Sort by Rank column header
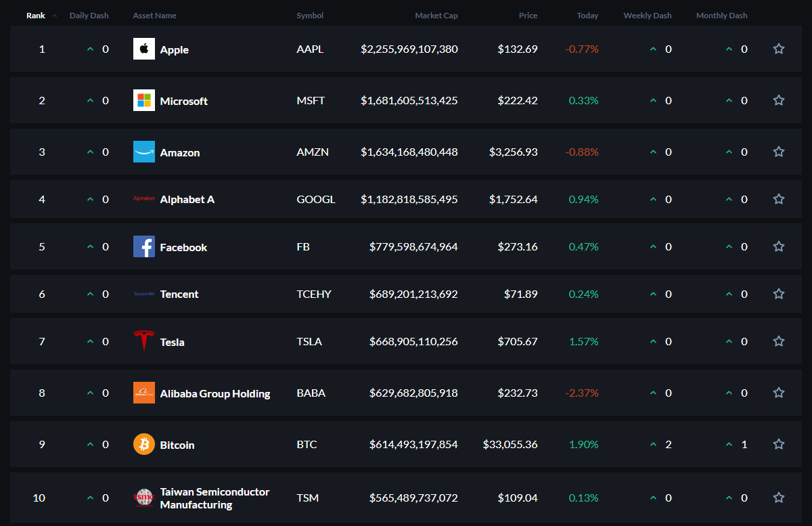Image resolution: width=812 pixels, height=526 pixels. tap(36, 16)
